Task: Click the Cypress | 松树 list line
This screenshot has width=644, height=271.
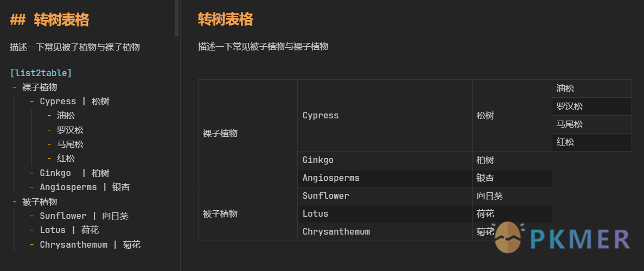Action: [x=74, y=102]
